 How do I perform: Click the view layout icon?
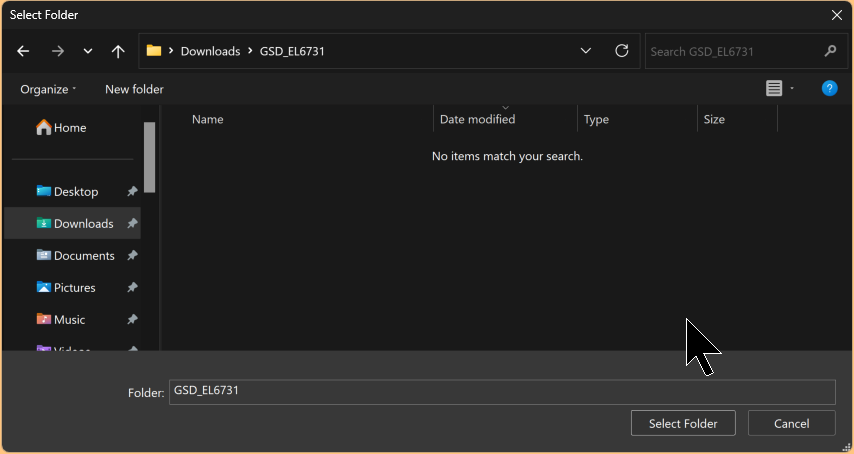tap(774, 89)
